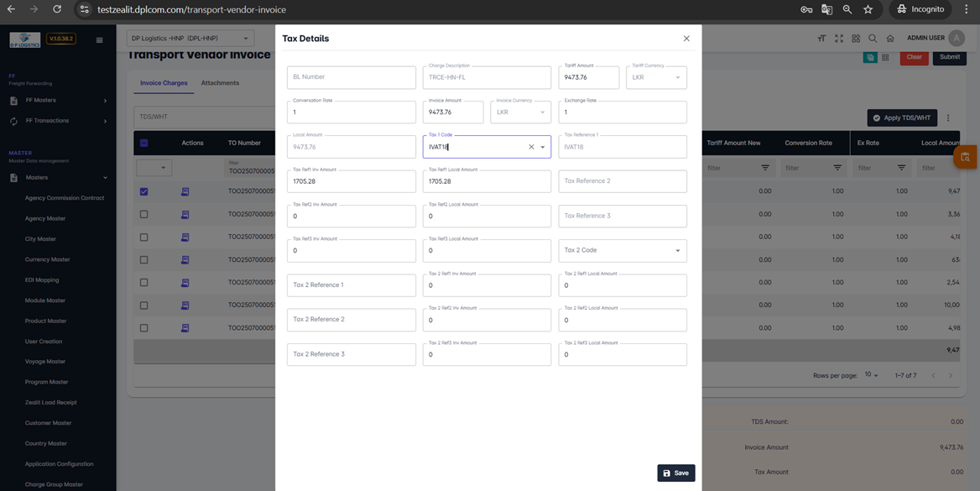Go to home via house icon

[890, 39]
